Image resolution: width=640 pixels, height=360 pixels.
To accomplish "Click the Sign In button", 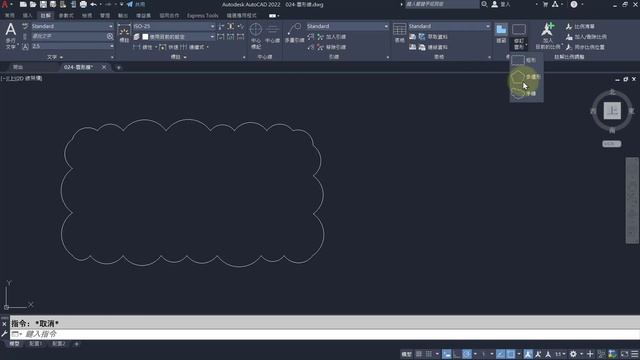I will [501, 4].
